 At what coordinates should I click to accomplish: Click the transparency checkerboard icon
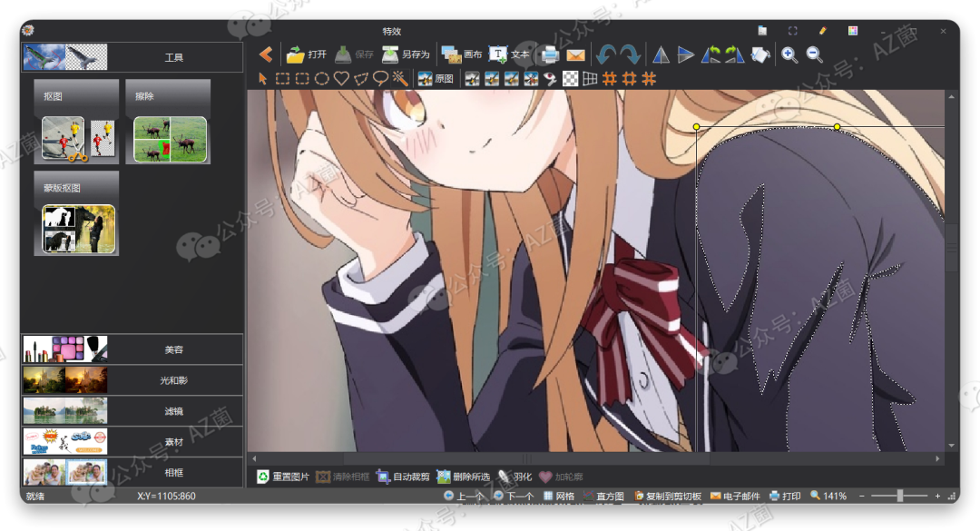[570, 79]
